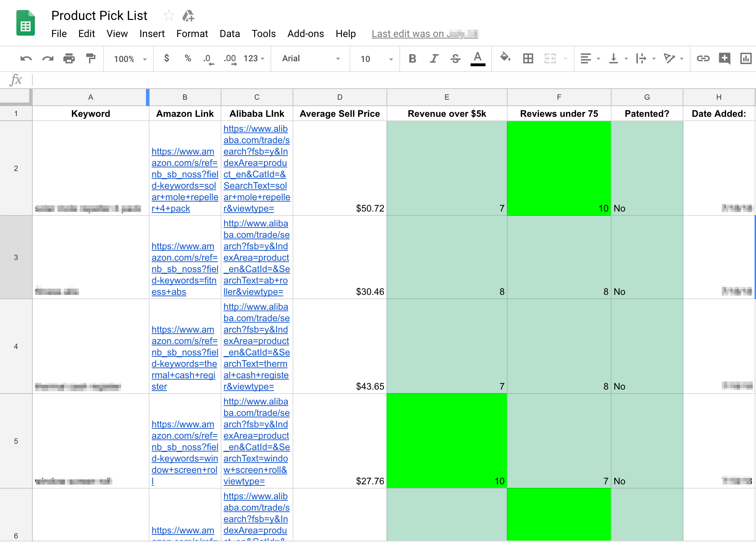Toggle Italic formatting
The image size is (756, 542).
[434, 58]
